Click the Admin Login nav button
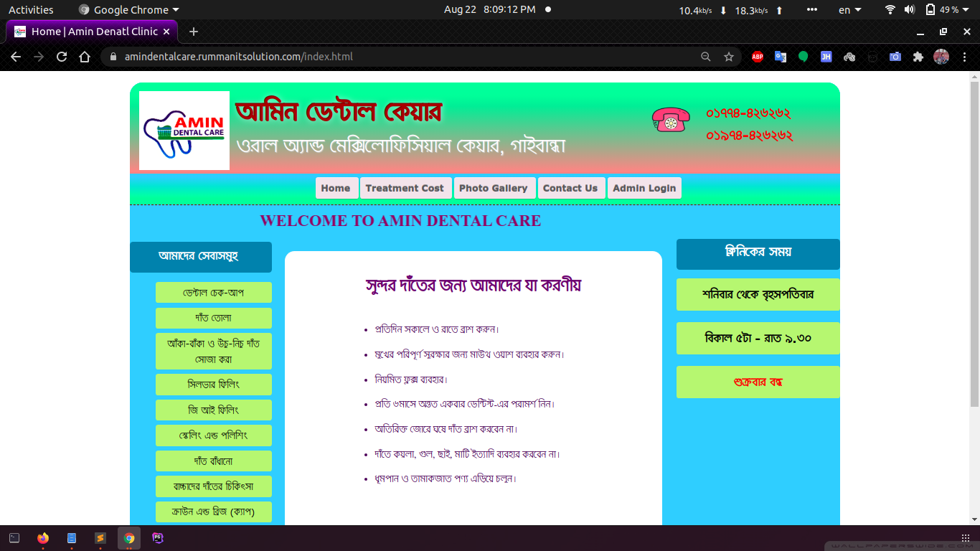This screenshot has height=551, width=980. 644,188
